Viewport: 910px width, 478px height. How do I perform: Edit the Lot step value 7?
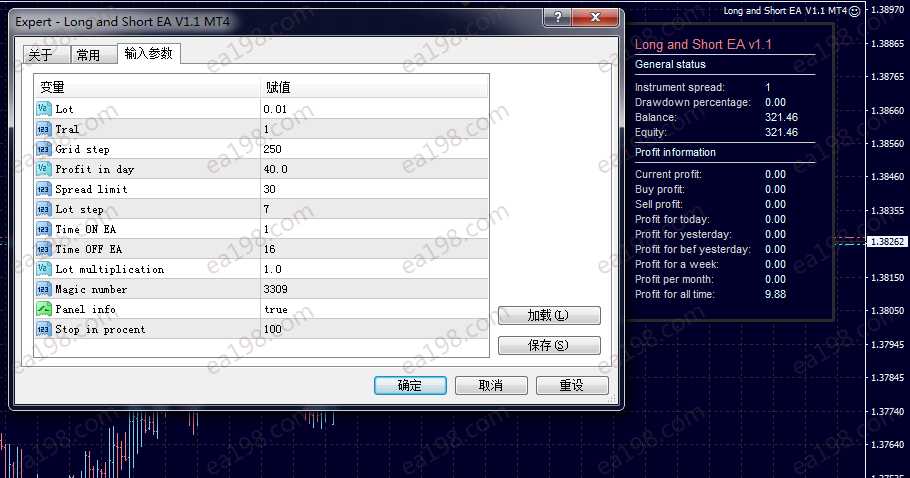pos(374,209)
